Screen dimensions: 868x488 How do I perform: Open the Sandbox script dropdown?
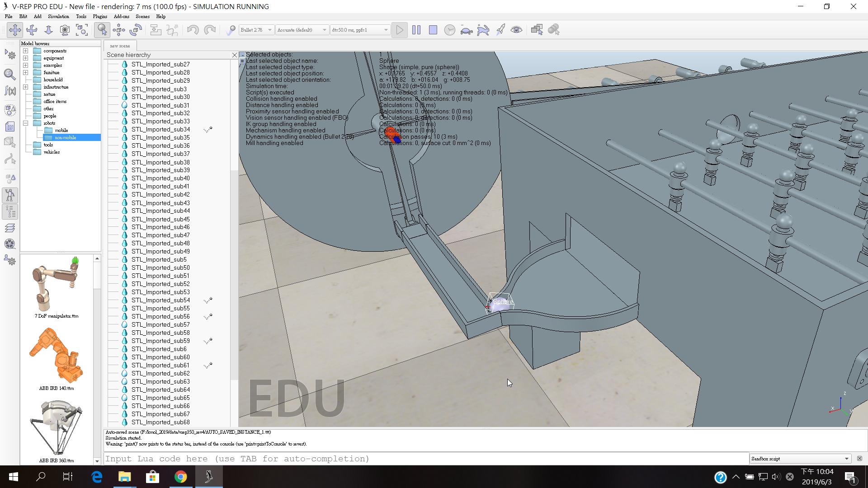[x=800, y=459]
